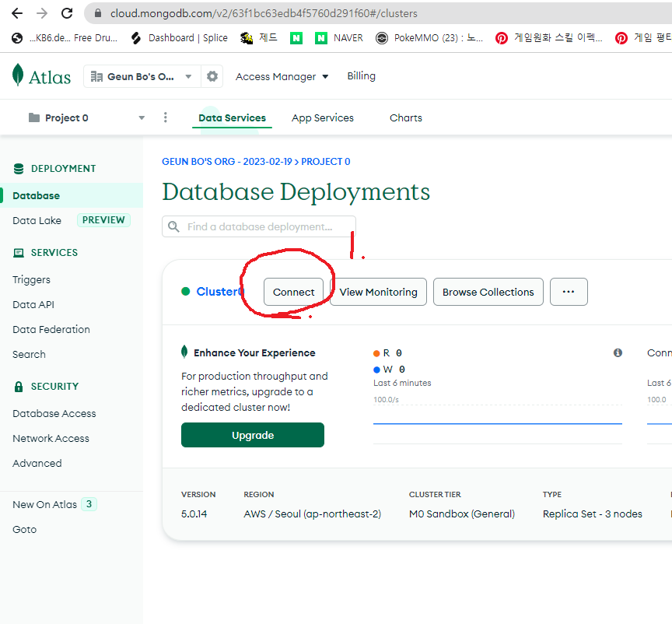672x624 pixels.
Task: Click the green Upgrade button
Action: 253,435
